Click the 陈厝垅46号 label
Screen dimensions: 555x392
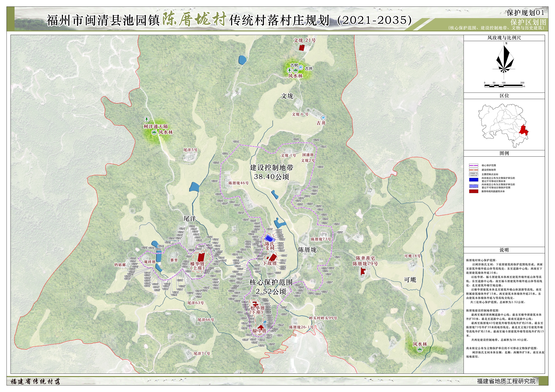239,183
